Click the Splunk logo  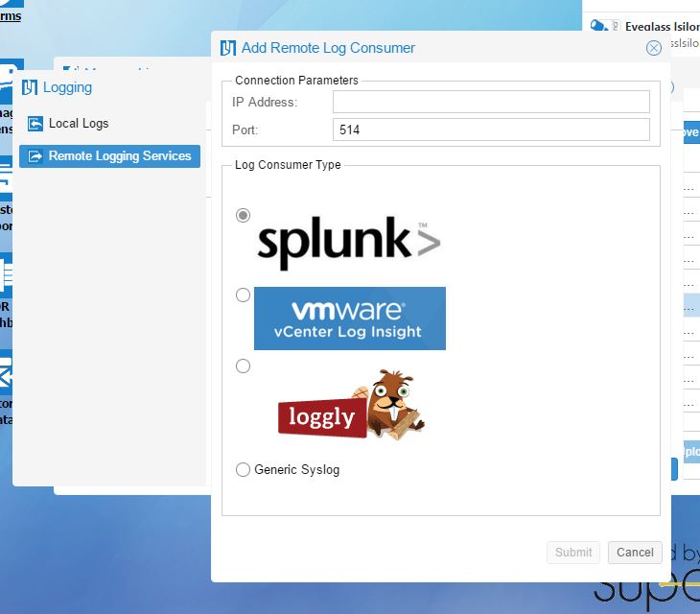[x=349, y=243]
